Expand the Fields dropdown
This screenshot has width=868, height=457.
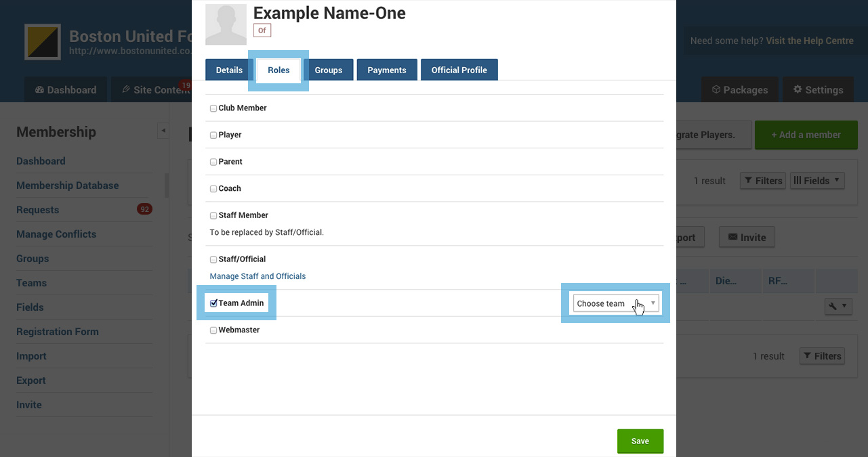tap(817, 181)
